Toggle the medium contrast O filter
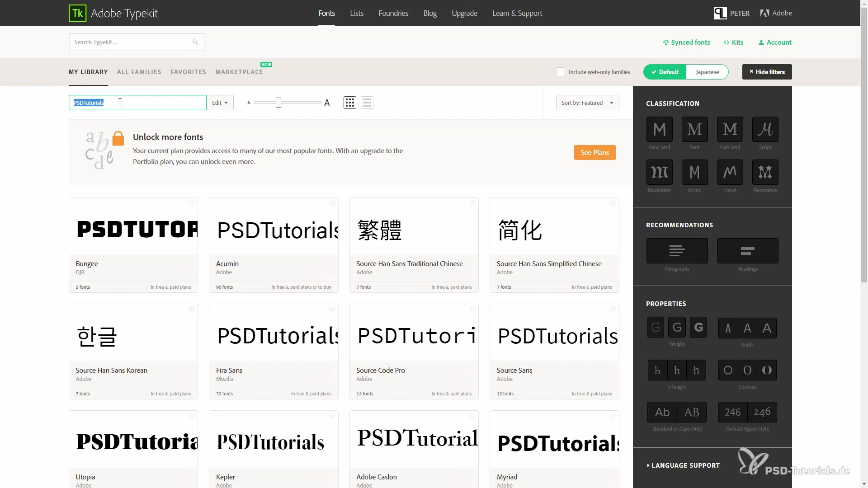This screenshot has width=868, height=488. (x=747, y=370)
